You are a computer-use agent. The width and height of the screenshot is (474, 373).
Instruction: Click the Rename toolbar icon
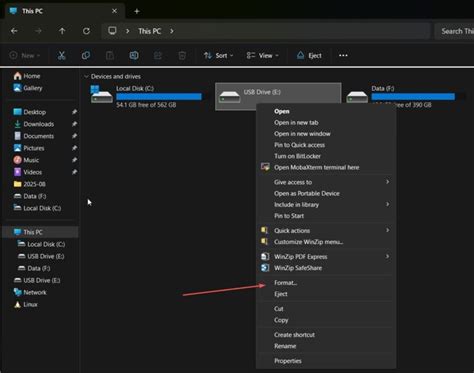[x=134, y=55]
